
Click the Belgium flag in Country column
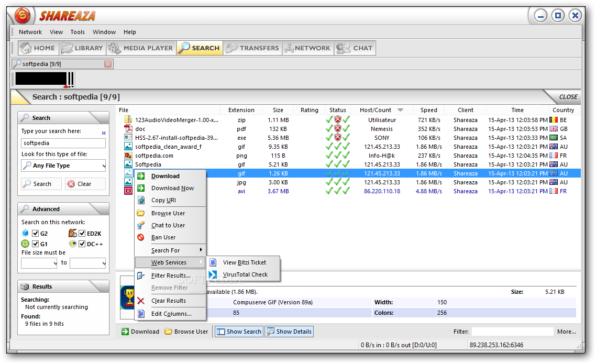click(x=554, y=120)
